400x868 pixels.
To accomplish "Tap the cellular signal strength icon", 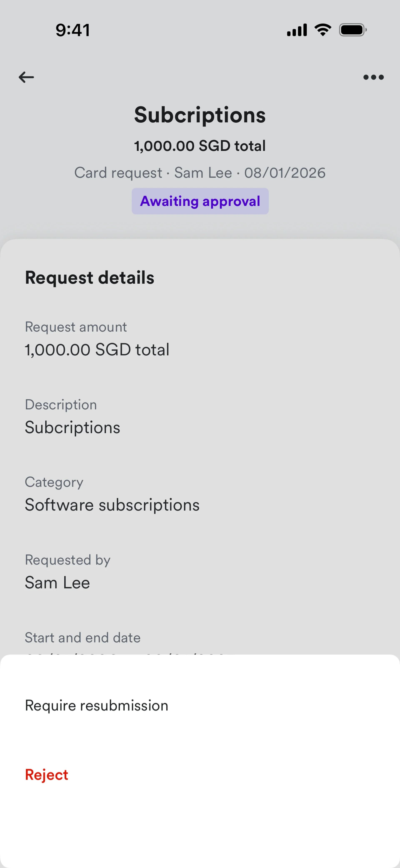I will (x=297, y=30).
